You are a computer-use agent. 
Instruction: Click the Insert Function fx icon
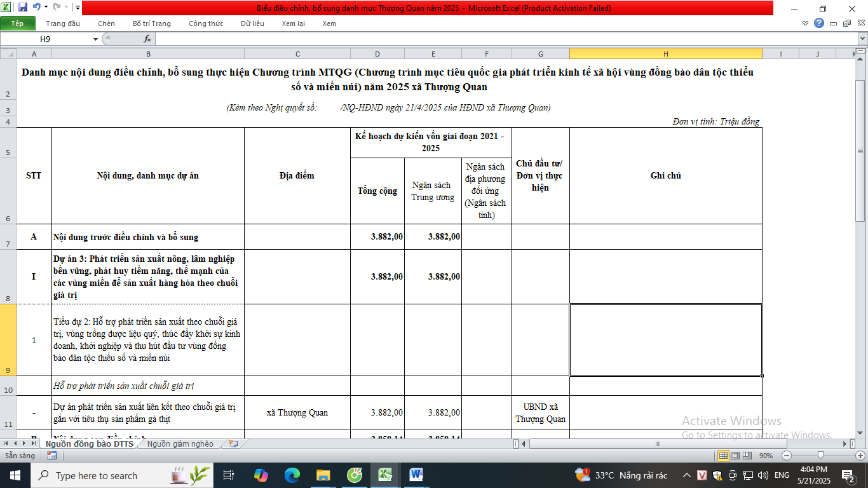[x=147, y=39]
